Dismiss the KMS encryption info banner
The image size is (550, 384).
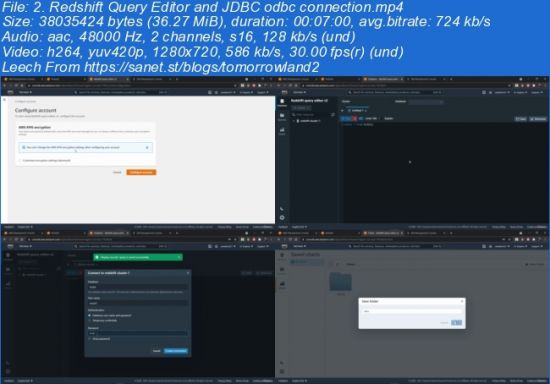(x=147, y=148)
